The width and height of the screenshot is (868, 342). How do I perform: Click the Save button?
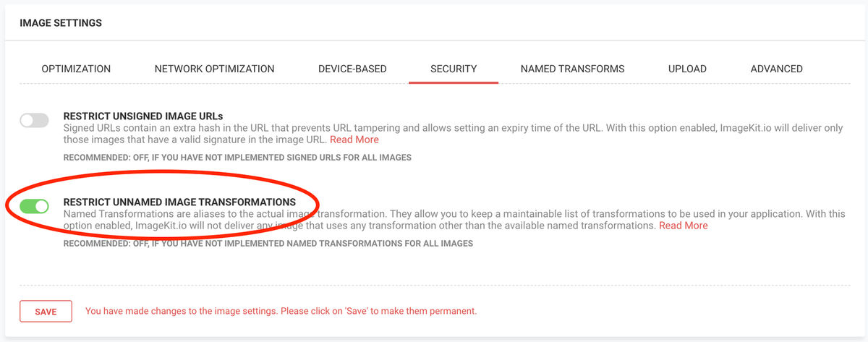[x=46, y=312]
